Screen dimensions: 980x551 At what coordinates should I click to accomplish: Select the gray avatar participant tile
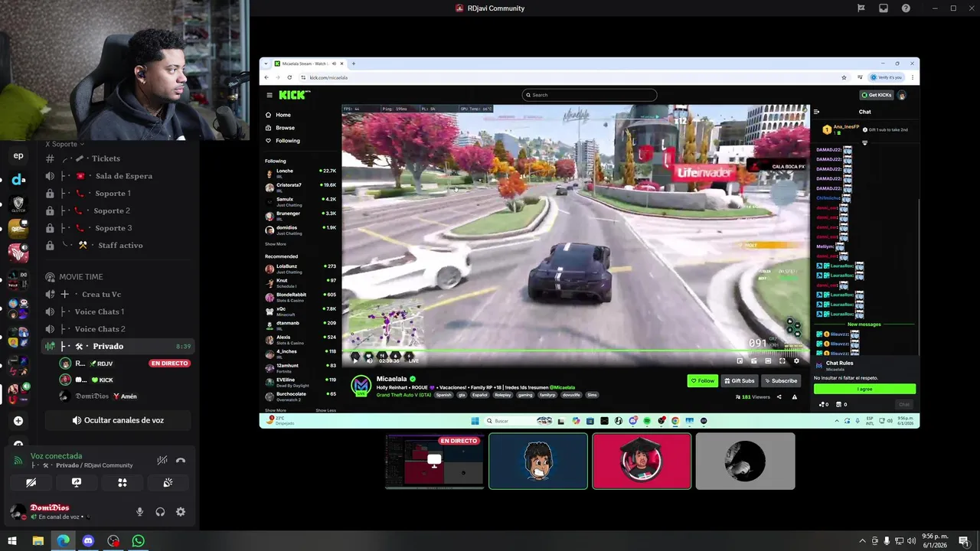[745, 461]
